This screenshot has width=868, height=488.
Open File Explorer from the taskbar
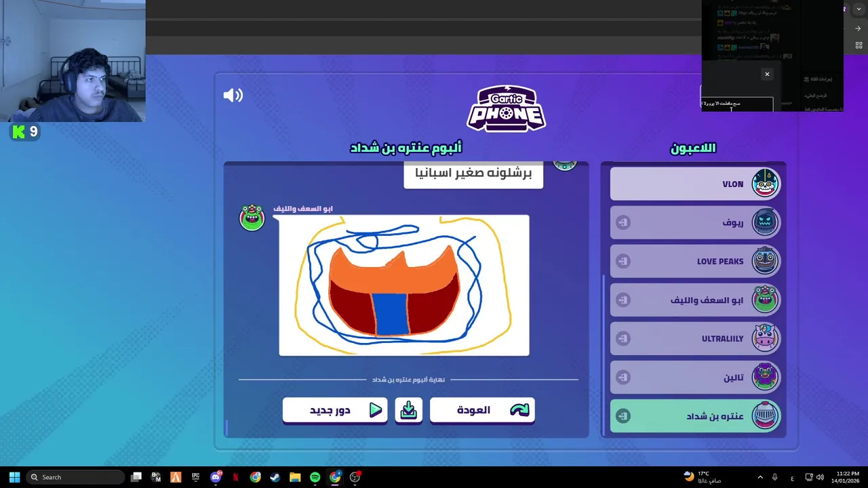tap(295, 477)
